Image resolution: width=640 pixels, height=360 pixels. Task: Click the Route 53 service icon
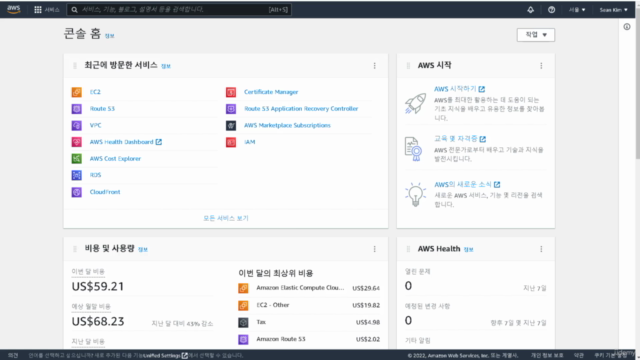click(77, 109)
